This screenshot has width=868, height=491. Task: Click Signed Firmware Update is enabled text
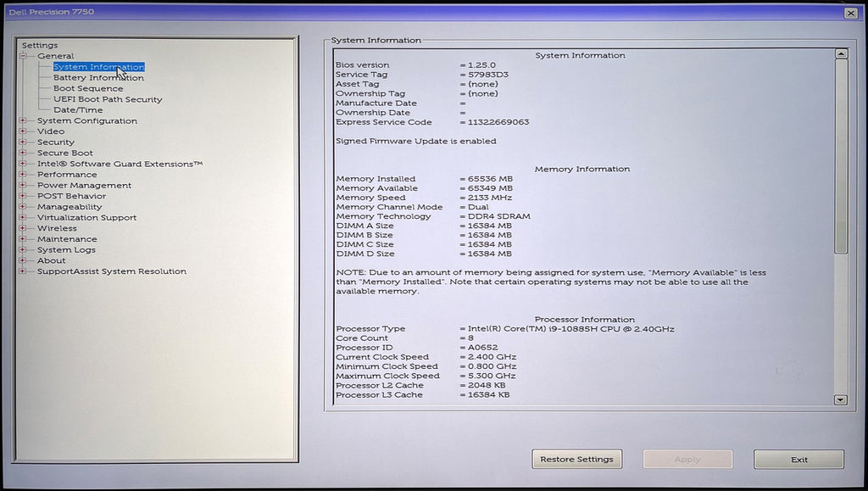click(415, 141)
